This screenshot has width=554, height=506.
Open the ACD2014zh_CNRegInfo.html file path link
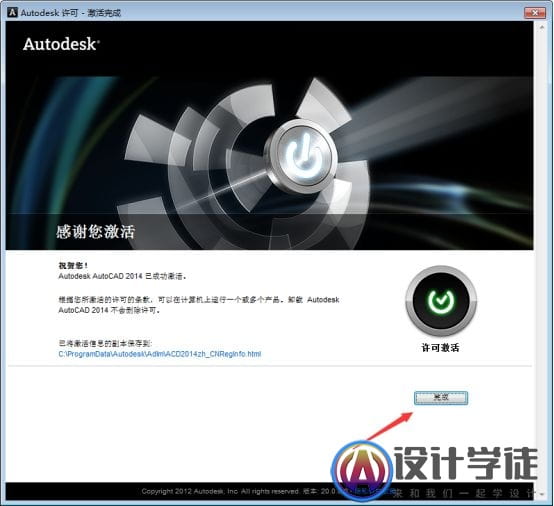point(160,354)
